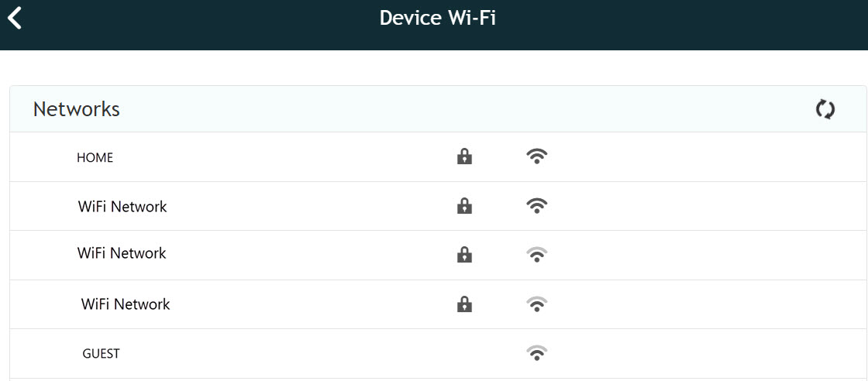Viewport: 868px width, 381px height.
Task: Select the HOME network
Action: 95,158
